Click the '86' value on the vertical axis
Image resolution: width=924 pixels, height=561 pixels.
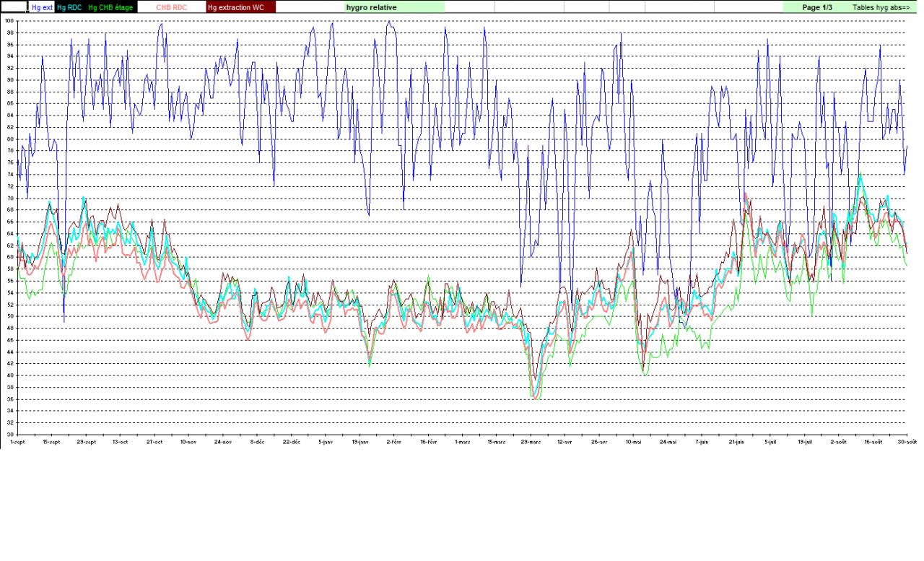click(10, 103)
